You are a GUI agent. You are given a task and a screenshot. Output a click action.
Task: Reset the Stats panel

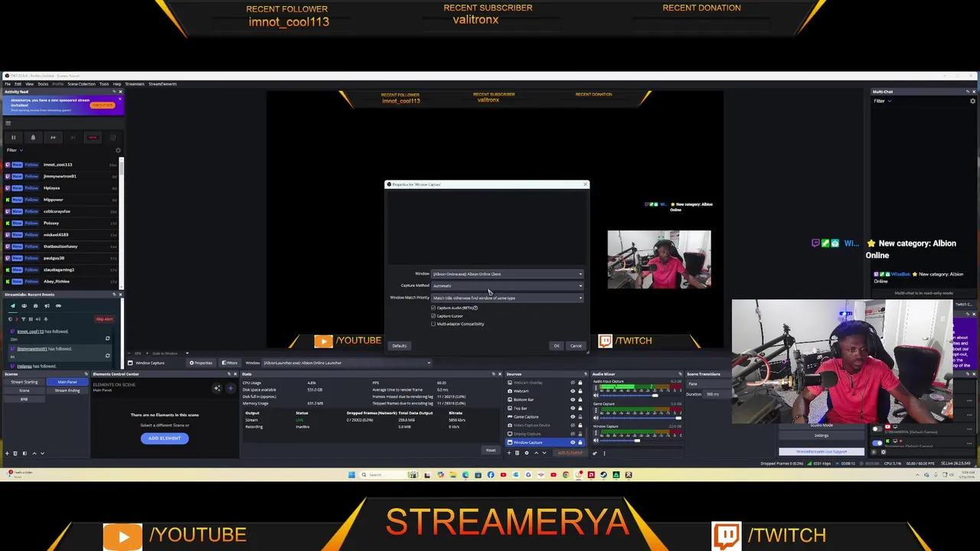click(491, 450)
